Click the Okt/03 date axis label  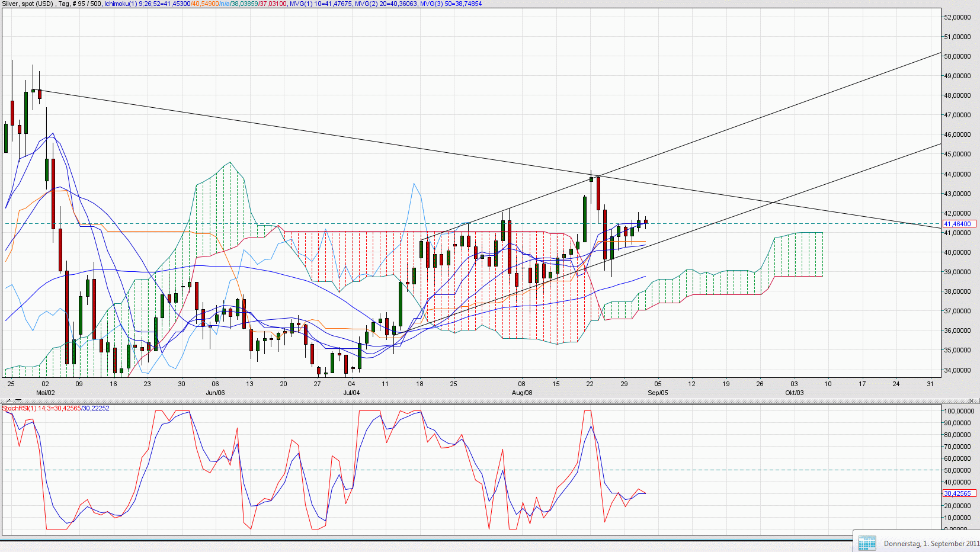coord(795,393)
